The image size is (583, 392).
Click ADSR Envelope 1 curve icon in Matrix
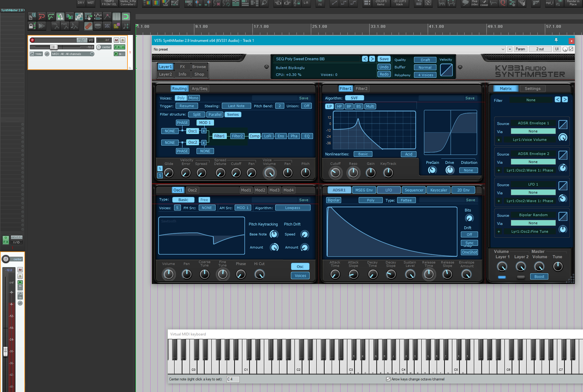(x=563, y=125)
